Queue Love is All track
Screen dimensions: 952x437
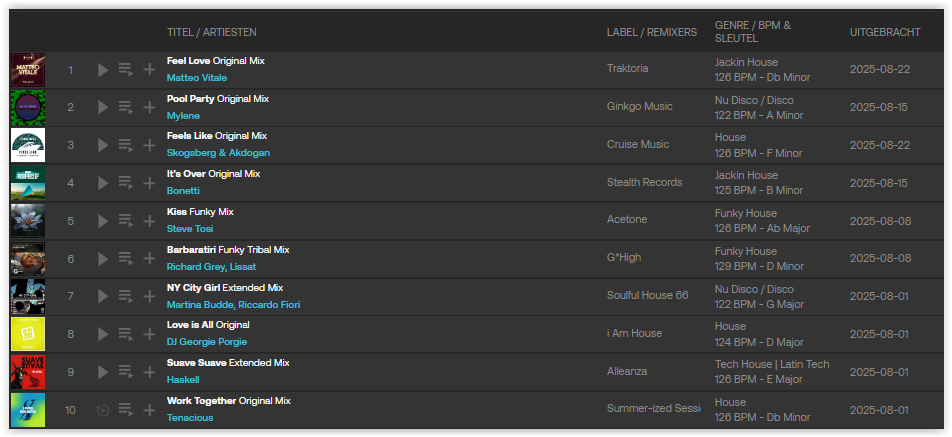(x=126, y=334)
